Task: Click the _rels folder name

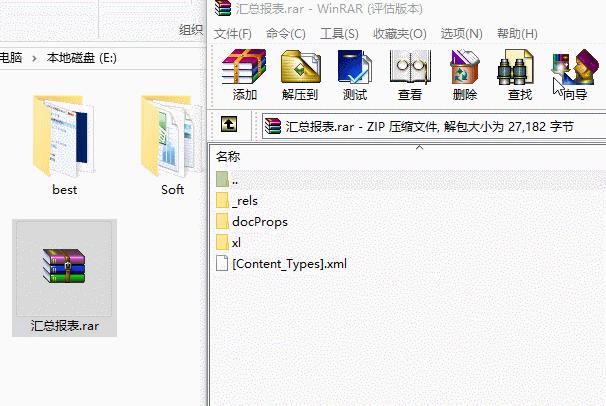Action: pyautogui.click(x=245, y=201)
